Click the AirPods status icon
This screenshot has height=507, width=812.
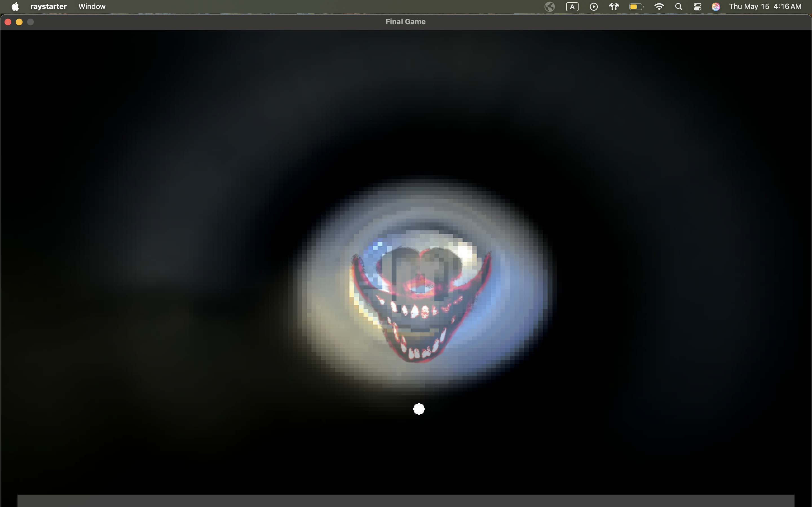pyautogui.click(x=614, y=7)
